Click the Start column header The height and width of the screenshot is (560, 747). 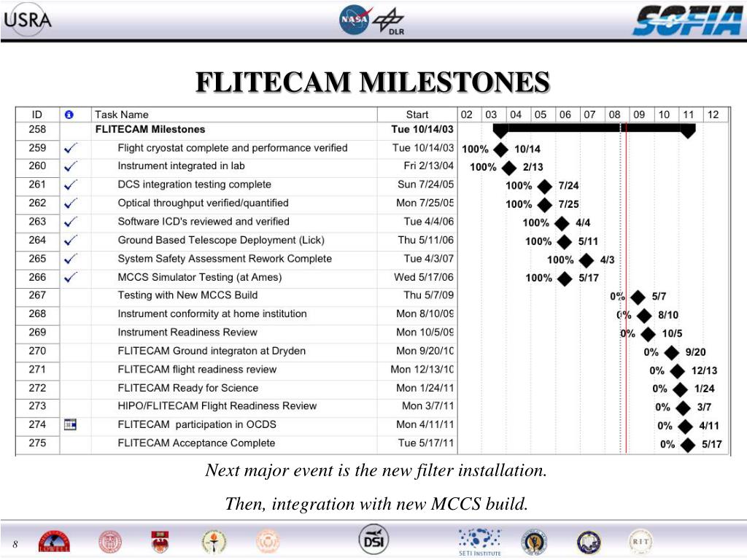417,114
